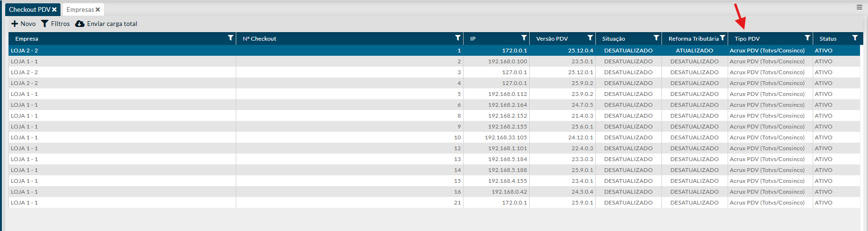The height and width of the screenshot is (231, 868).
Task: Click Enviar carga total button
Action: (106, 24)
